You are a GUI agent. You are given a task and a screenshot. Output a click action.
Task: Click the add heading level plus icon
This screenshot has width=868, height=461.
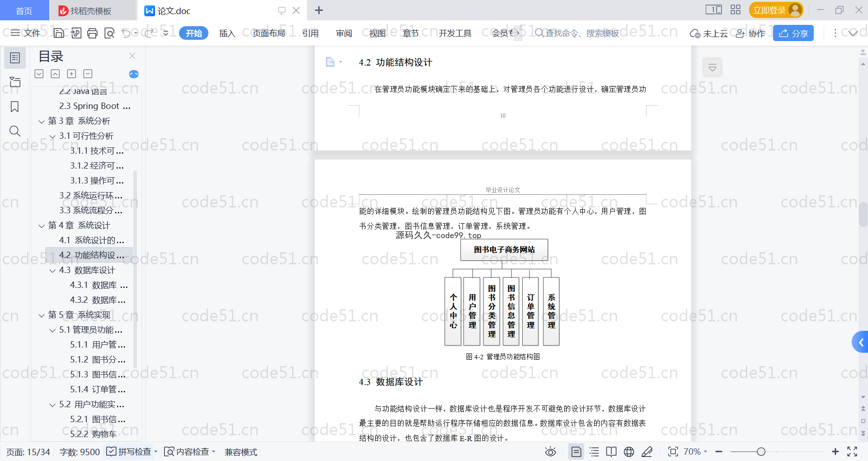point(71,74)
